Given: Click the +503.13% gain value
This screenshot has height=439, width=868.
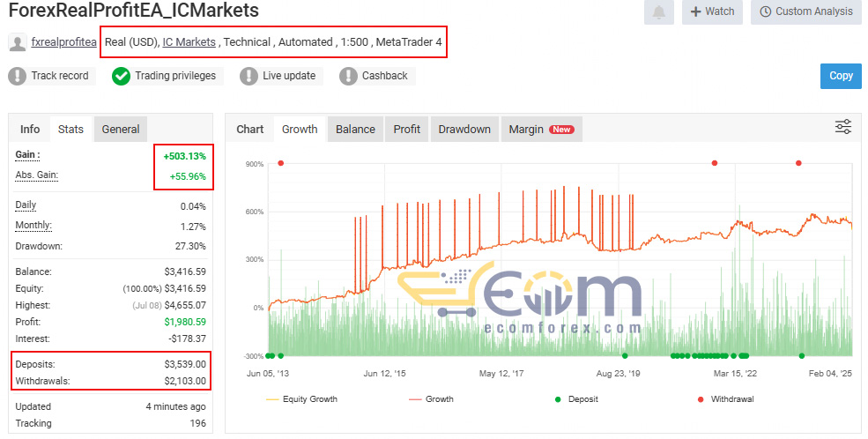Looking at the screenshot, I should coord(184,156).
